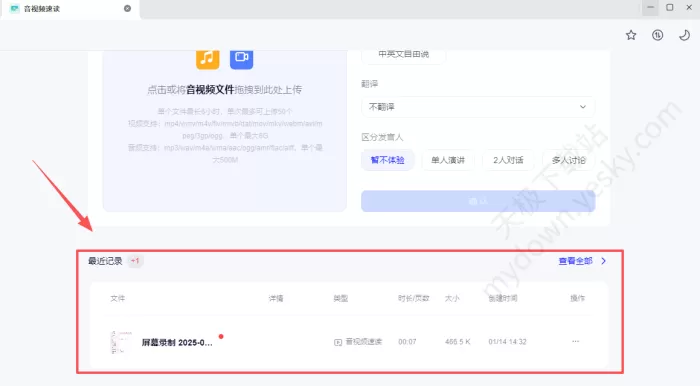700x386 pixels.
Task: Open the 不翻译 translation dropdown
Action: coord(478,107)
